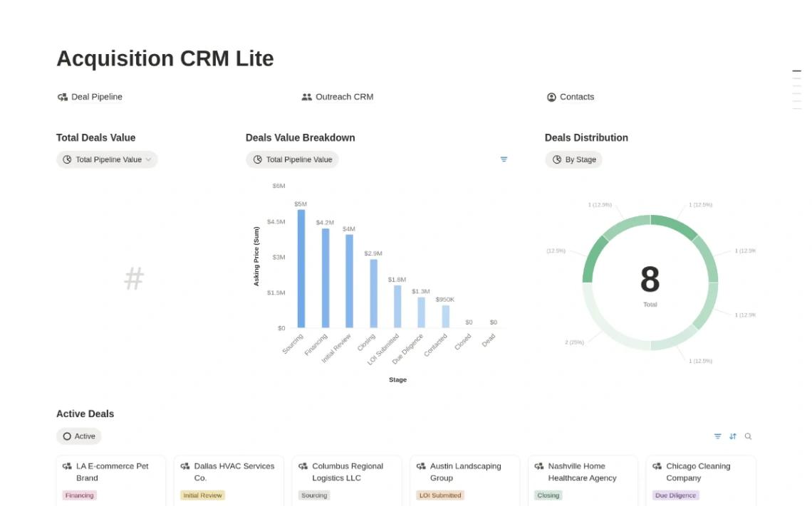This screenshot has width=812, height=506.
Task: Click the Contacts person icon
Action: point(551,97)
